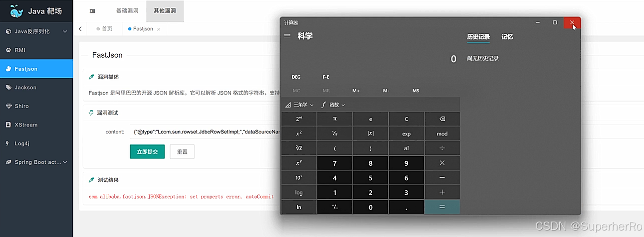The width and height of the screenshot is (644, 237).
Task: Click the calculator minus button
Action: tap(442, 178)
